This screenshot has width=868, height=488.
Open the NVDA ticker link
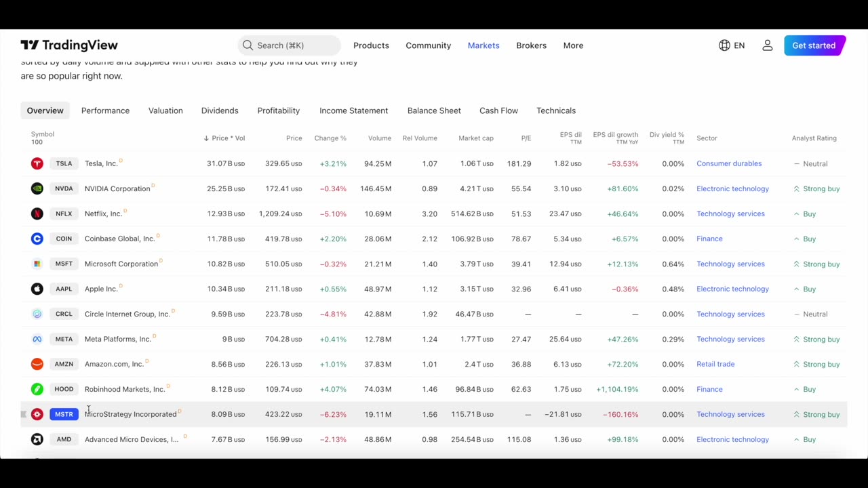point(64,188)
